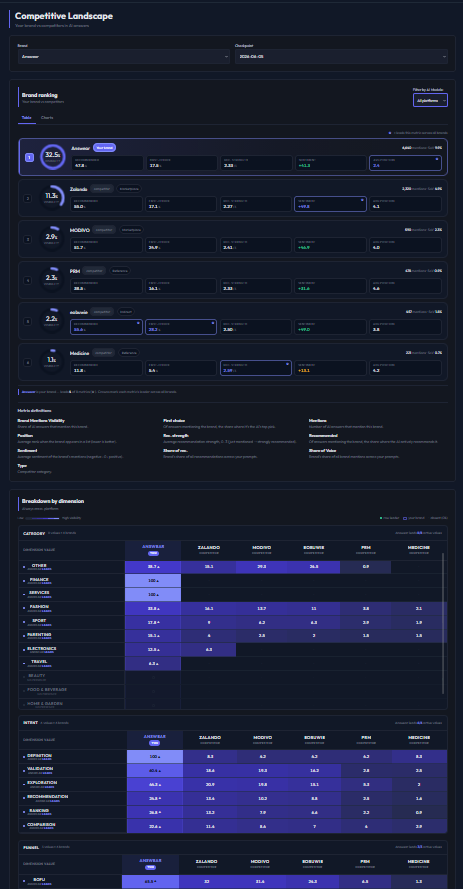Viewport: 463px width, 889px height.
Task: Open the Checkpoint date dropdown
Action: pos(341,57)
